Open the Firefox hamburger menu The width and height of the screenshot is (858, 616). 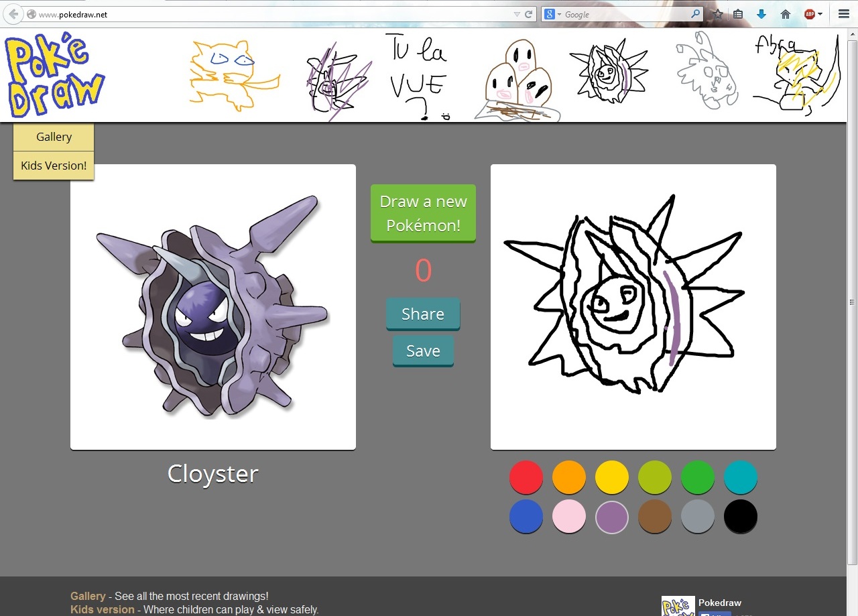tap(844, 14)
